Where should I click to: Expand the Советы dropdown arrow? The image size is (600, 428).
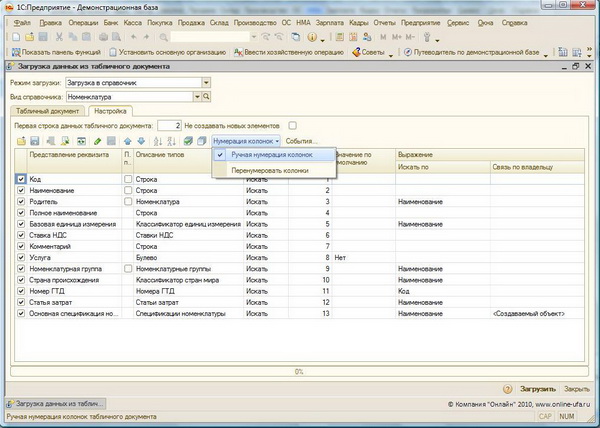(391, 55)
